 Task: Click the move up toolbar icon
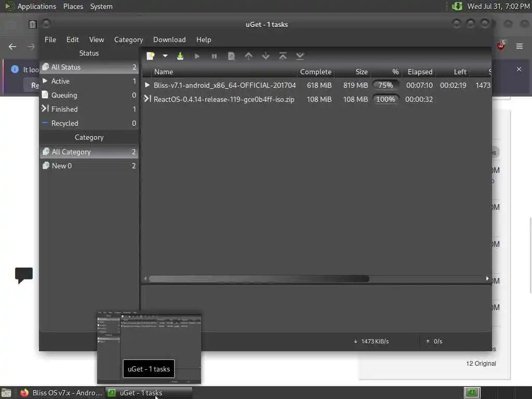[249, 56]
